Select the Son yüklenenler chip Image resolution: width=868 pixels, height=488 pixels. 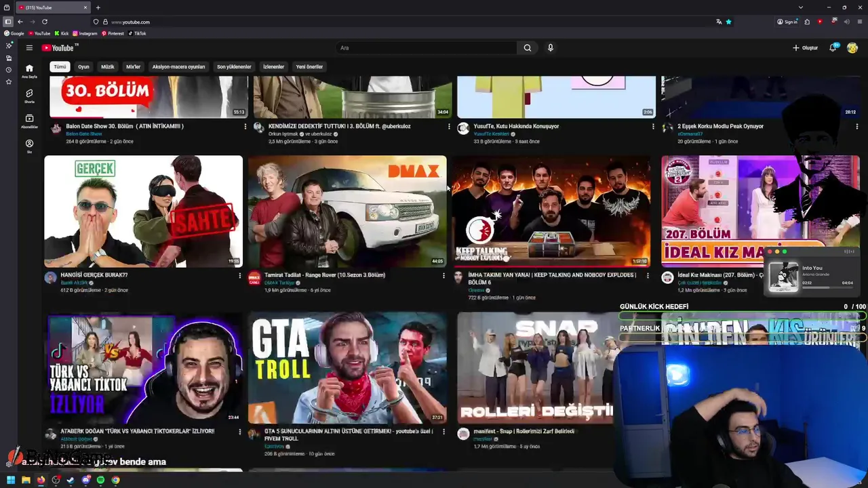234,66
